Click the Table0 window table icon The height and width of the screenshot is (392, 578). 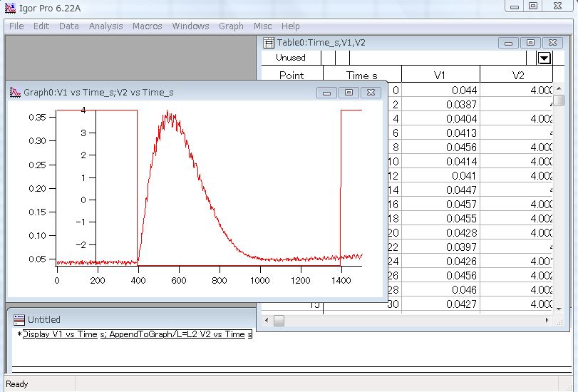point(269,43)
